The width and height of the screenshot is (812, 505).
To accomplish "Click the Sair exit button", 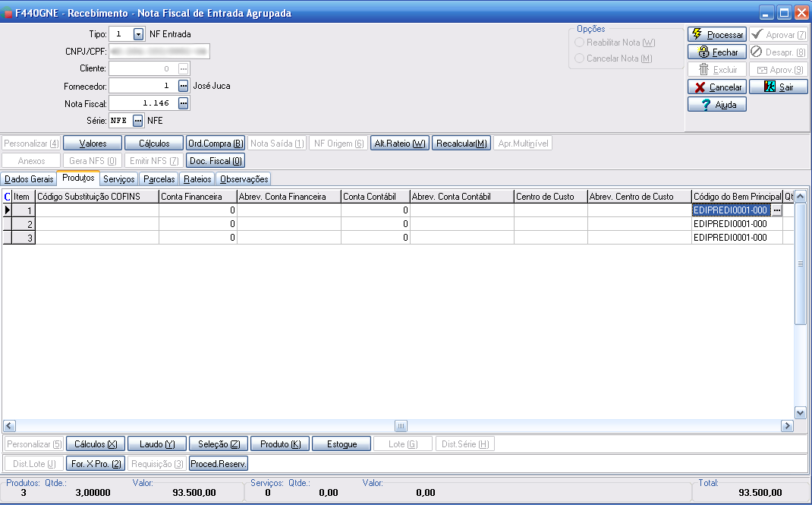I will click(x=779, y=87).
